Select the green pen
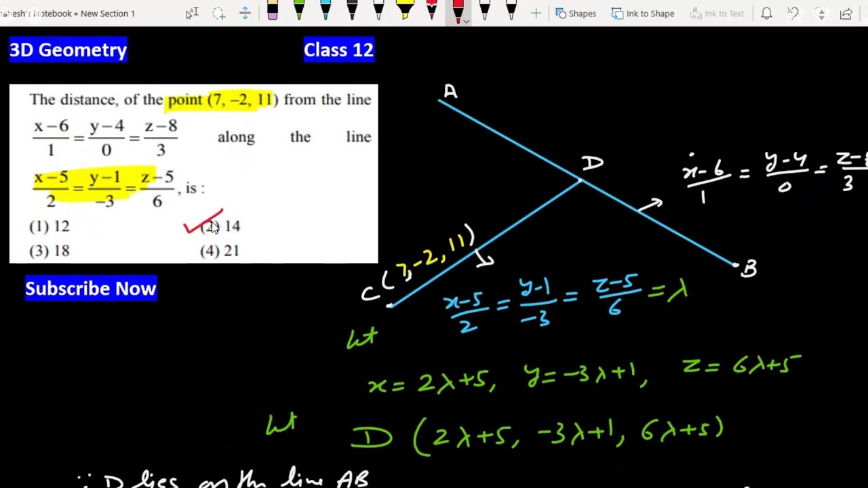The height and width of the screenshot is (488, 868). 299,11
